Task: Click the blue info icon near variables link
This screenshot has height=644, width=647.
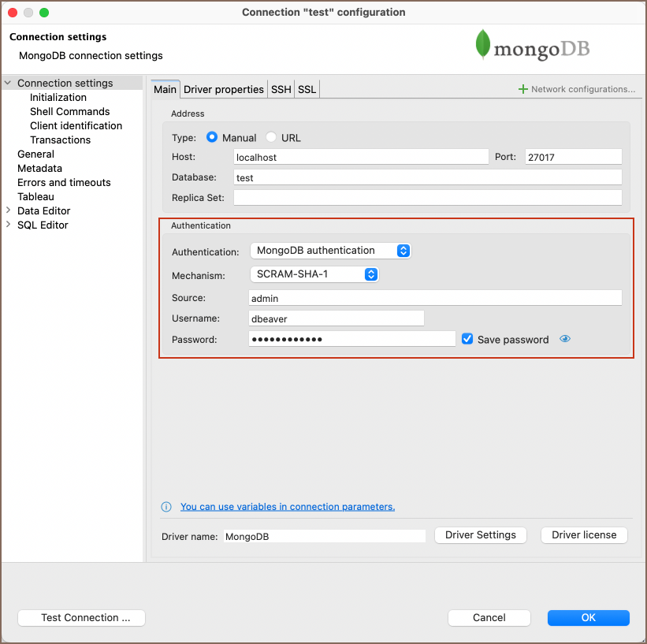Action: pos(166,507)
